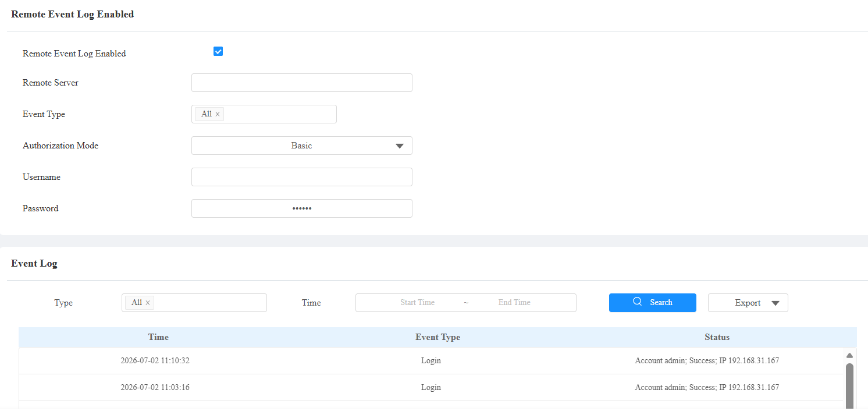Select the 2026-07-02 11:10:32 log time
The height and width of the screenshot is (411, 868).
(155, 361)
